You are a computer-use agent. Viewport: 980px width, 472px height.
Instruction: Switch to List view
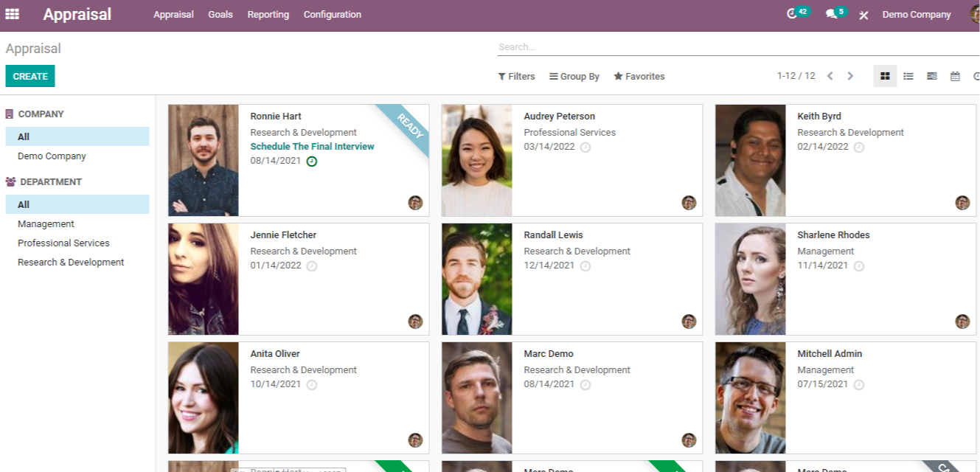tap(908, 76)
